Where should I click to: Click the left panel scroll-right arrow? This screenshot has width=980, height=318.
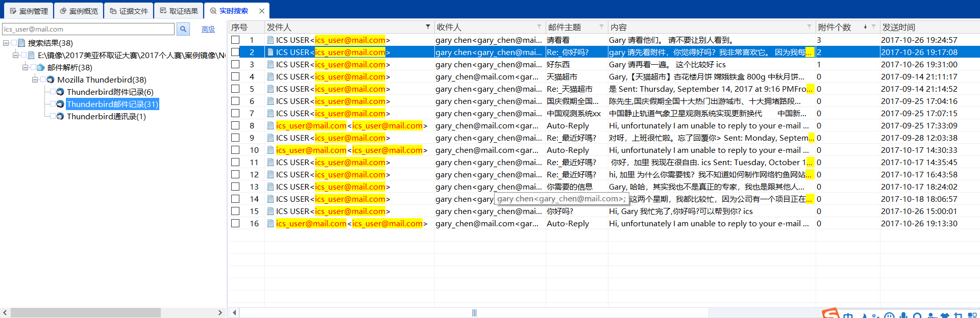220,312
